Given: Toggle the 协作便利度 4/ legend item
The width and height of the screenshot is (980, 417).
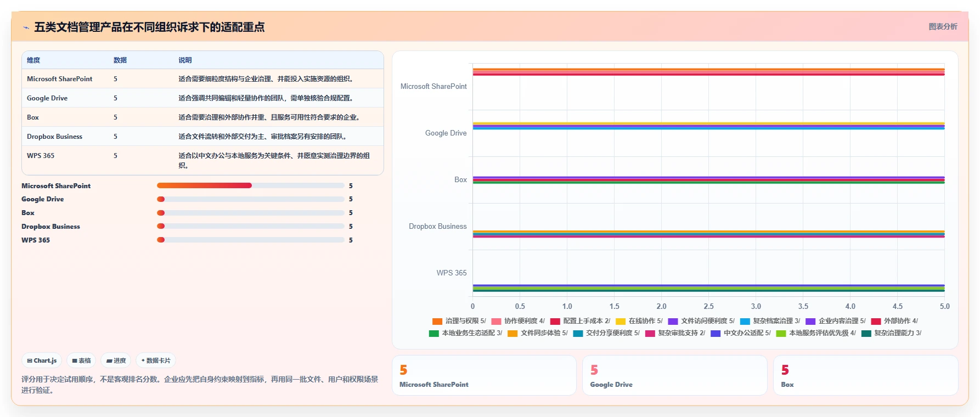Looking at the screenshot, I should (x=518, y=321).
